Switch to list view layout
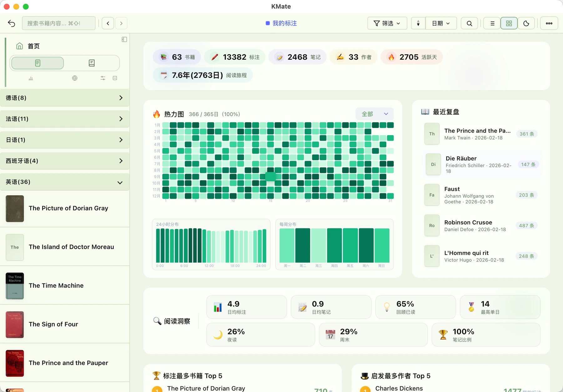 pos(492,23)
